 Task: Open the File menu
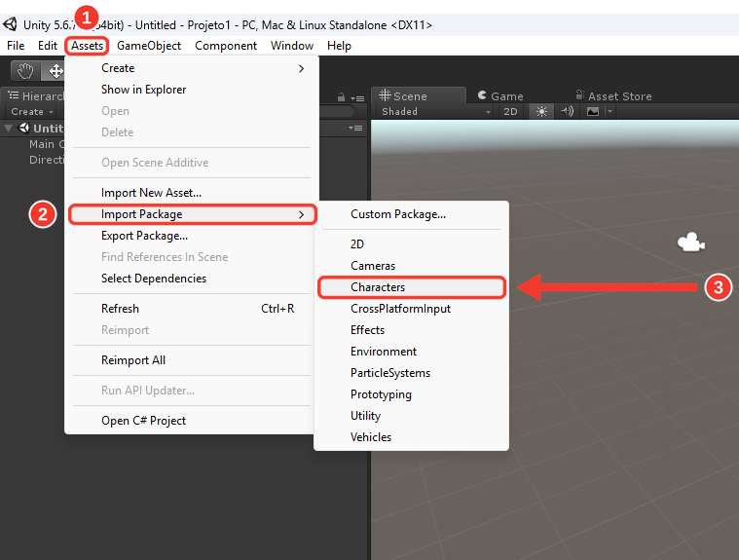16,46
